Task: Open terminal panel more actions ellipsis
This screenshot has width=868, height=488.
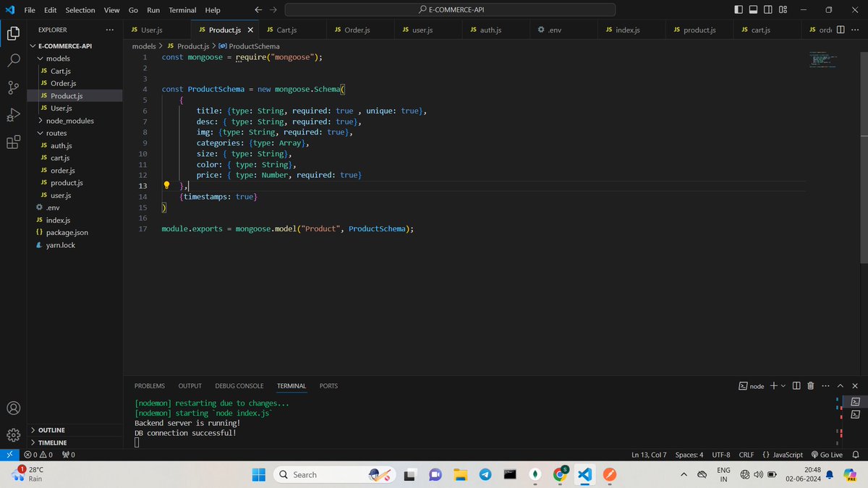Action: click(825, 386)
